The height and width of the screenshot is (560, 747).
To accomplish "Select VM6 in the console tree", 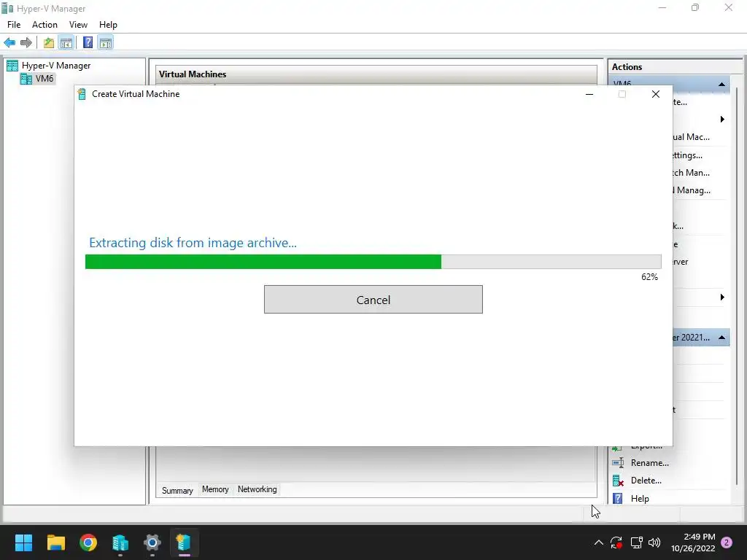I will click(44, 79).
